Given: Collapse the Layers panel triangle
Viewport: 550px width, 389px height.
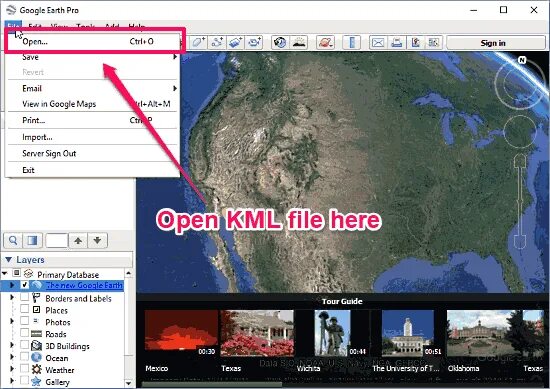Looking at the screenshot, I should coord(8,260).
